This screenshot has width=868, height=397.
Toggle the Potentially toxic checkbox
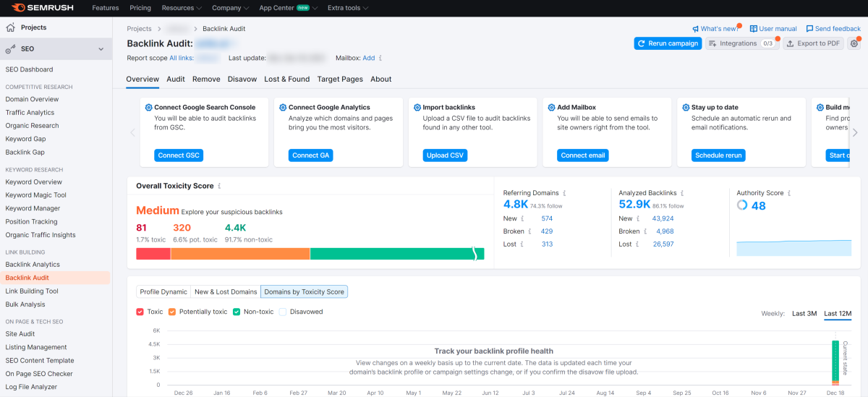172,312
